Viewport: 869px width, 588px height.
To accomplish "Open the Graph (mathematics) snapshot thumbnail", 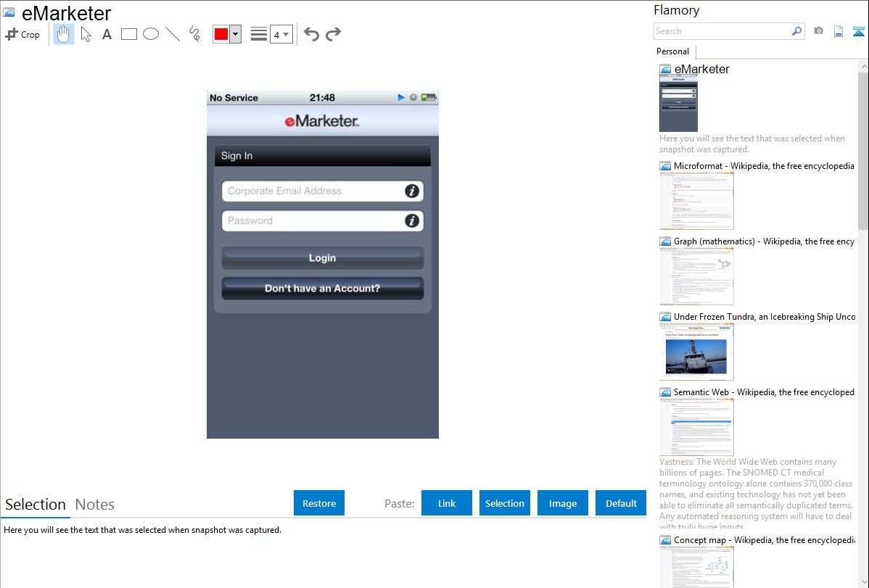I will [x=696, y=276].
